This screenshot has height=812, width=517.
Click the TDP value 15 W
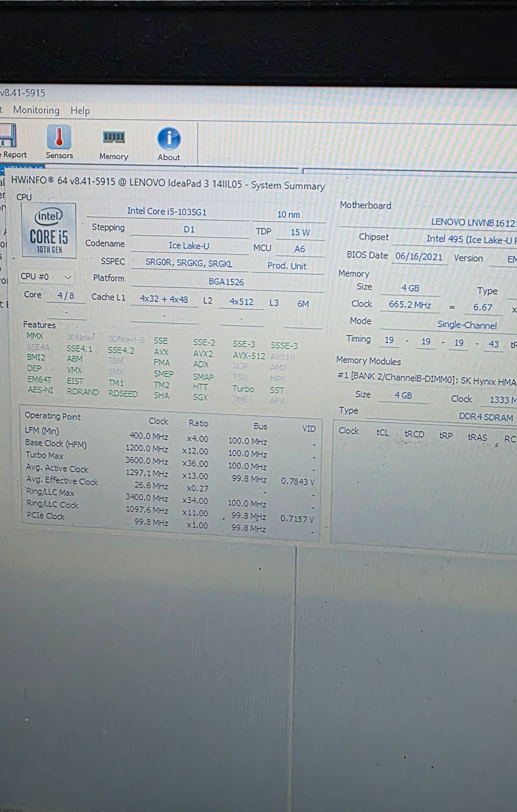(x=300, y=232)
